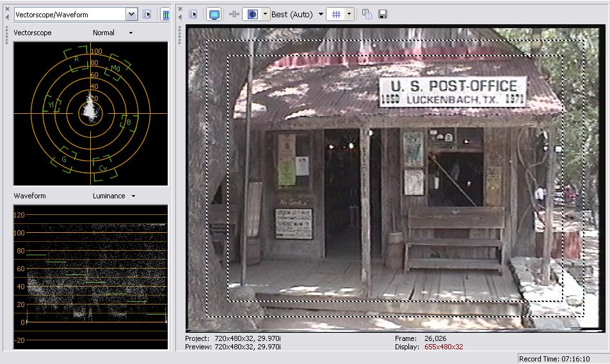Click the Frame 26,026 readout
The image size is (610, 364).
tap(421, 338)
